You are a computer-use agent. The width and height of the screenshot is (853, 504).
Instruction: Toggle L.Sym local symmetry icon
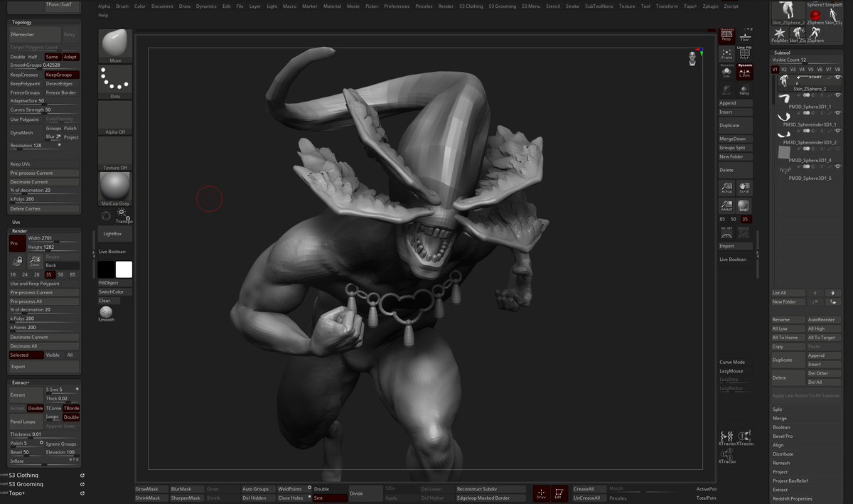[x=745, y=71]
